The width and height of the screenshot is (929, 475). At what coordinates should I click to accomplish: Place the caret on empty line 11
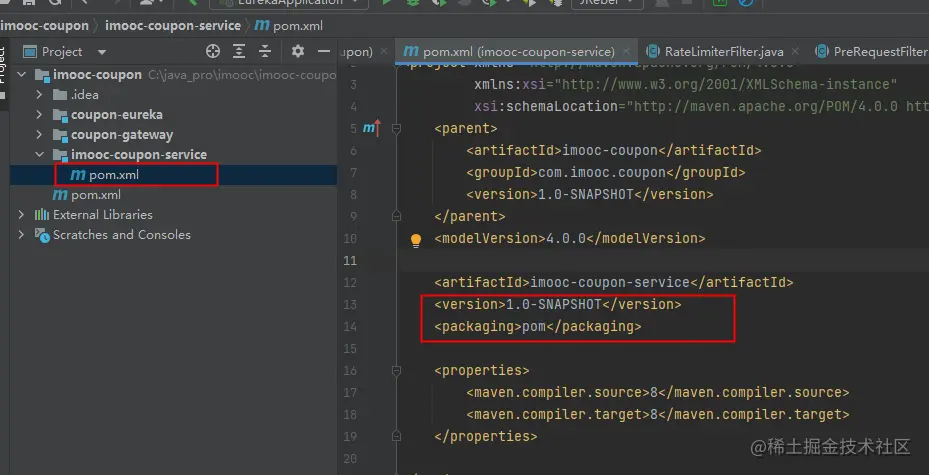(x=664, y=261)
